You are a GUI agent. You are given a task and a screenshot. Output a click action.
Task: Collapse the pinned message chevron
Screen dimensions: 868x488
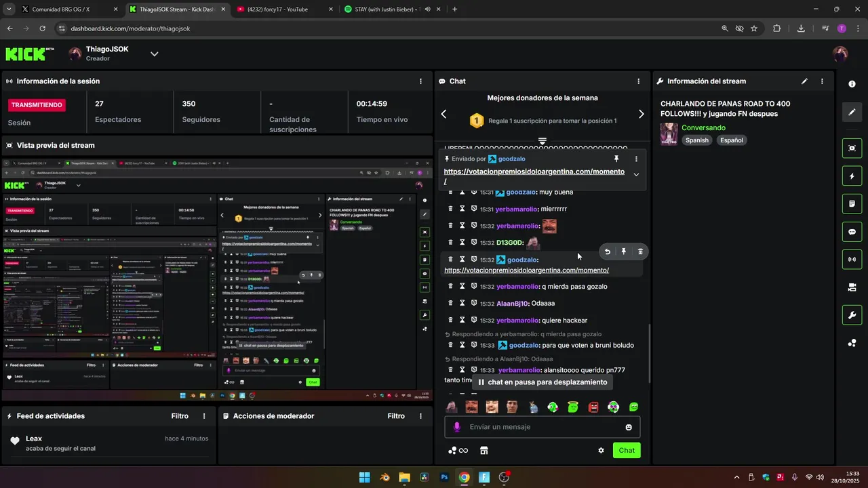[x=636, y=175]
